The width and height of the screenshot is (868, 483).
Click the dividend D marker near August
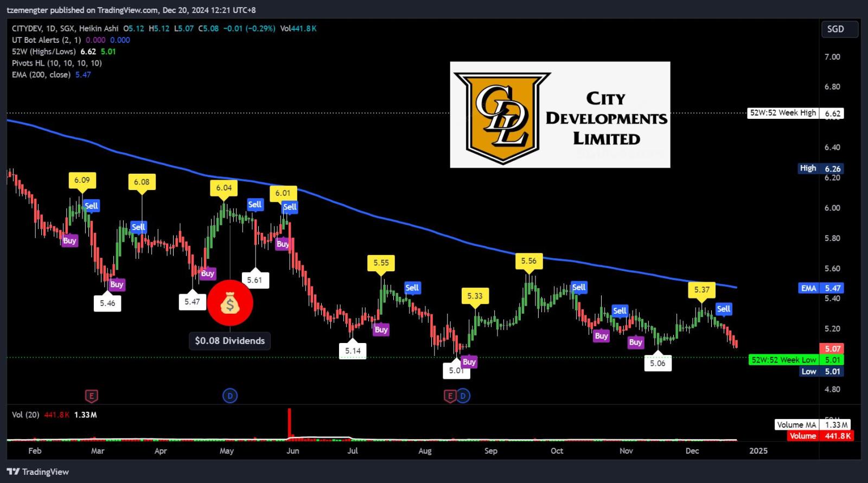pyautogui.click(x=463, y=396)
